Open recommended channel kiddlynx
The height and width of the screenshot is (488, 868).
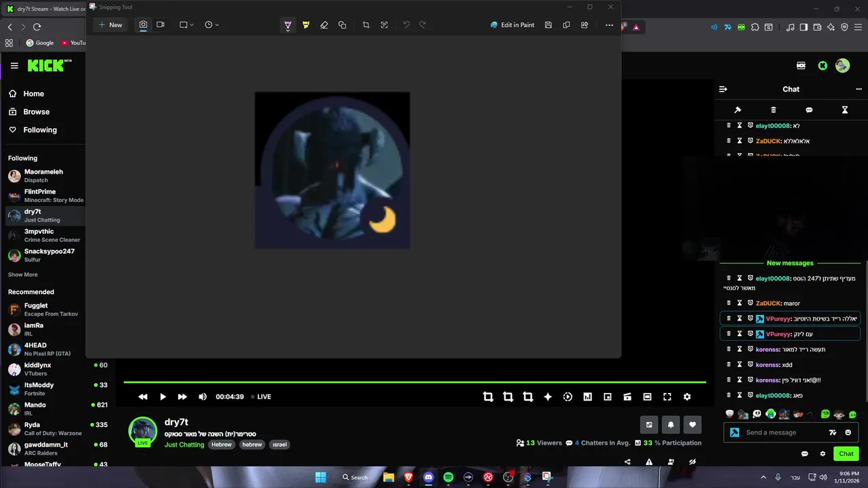[x=45, y=369]
